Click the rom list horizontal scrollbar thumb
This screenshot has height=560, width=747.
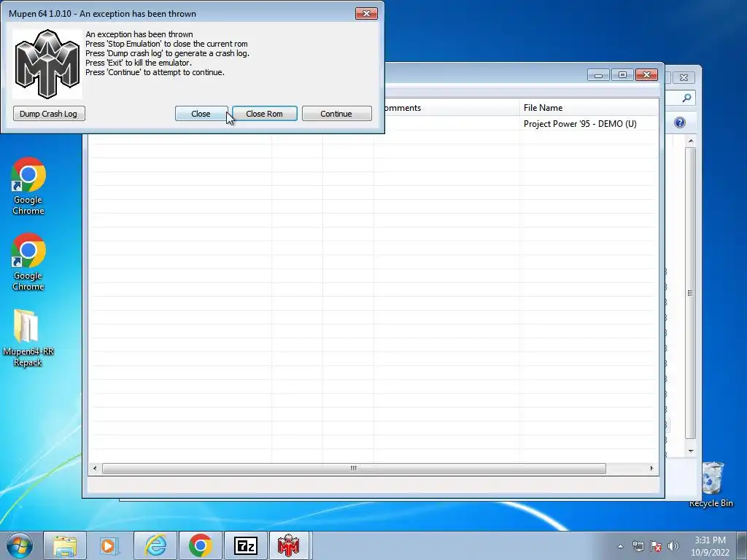click(x=354, y=469)
